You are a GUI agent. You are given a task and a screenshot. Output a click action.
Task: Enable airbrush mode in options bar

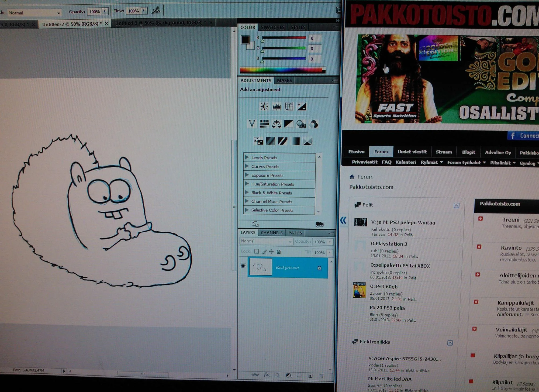[x=156, y=11]
